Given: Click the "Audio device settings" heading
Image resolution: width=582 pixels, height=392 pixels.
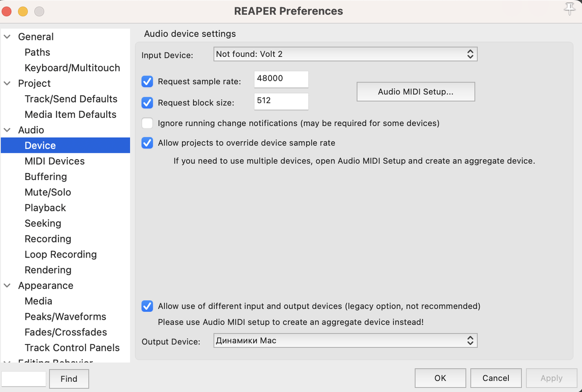Looking at the screenshot, I should 190,34.
